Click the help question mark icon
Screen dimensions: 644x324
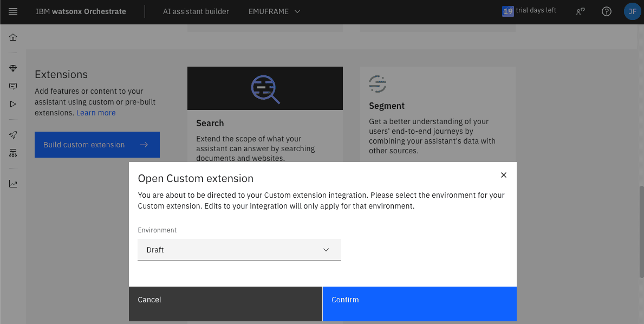[x=607, y=11]
